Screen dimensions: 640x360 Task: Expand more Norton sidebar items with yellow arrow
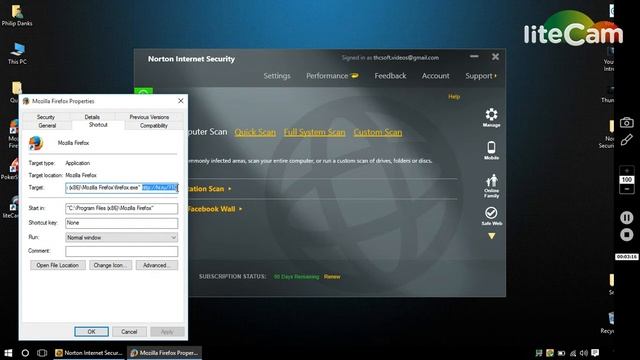tap(491, 236)
